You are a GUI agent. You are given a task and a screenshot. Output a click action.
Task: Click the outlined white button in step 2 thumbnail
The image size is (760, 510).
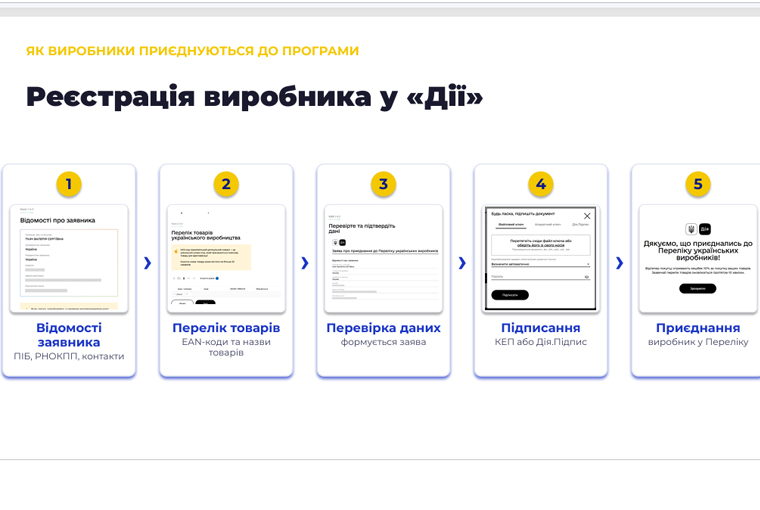pos(182,303)
